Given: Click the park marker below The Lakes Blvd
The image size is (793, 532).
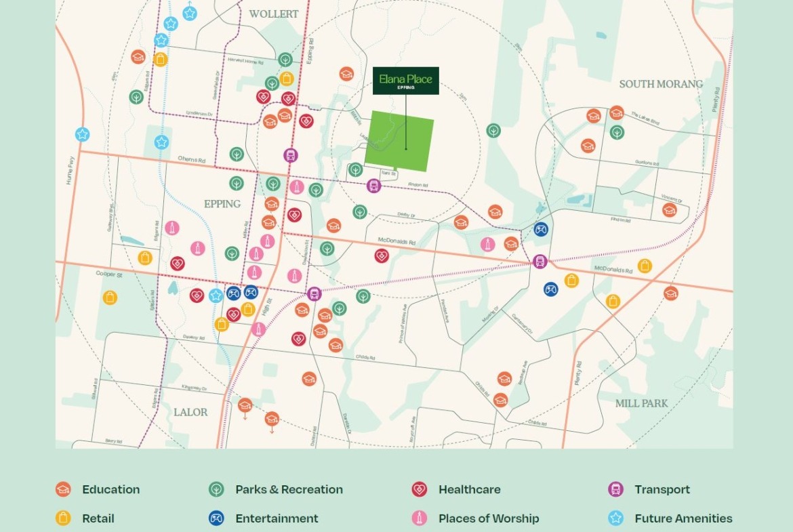Looking at the screenshot, I should coord(617,133).
